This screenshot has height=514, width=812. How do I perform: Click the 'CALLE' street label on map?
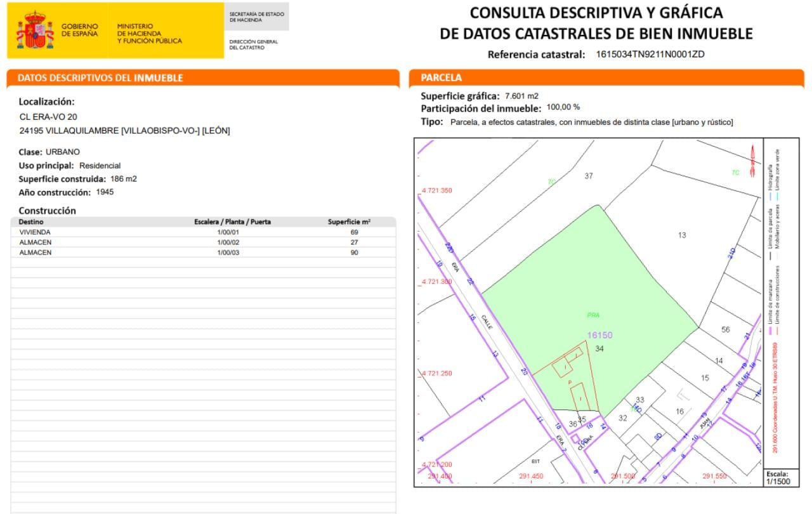tap(487, 322)
